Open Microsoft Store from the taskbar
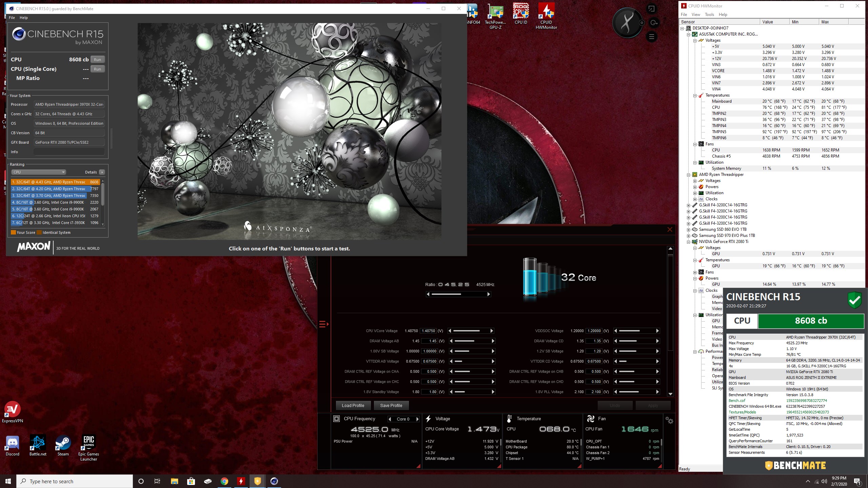Viewport: 868px width, 488px height. [x=191, y=481]
